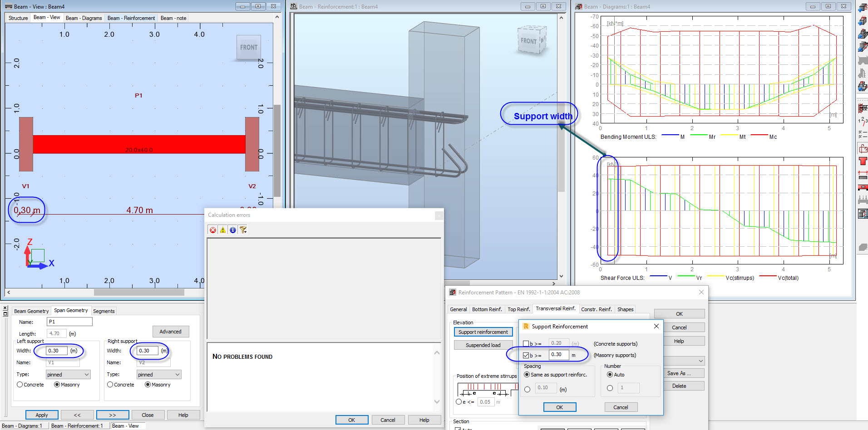Click Apply in the Span Geometry panel
The height and width of the screenshot is (430, 868).
[x=41, y=415]
